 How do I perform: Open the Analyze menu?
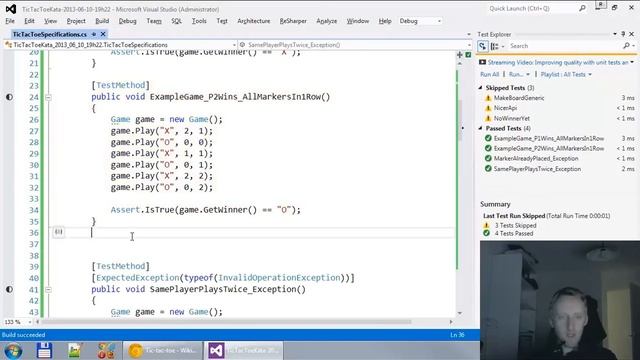pos(327,21)
